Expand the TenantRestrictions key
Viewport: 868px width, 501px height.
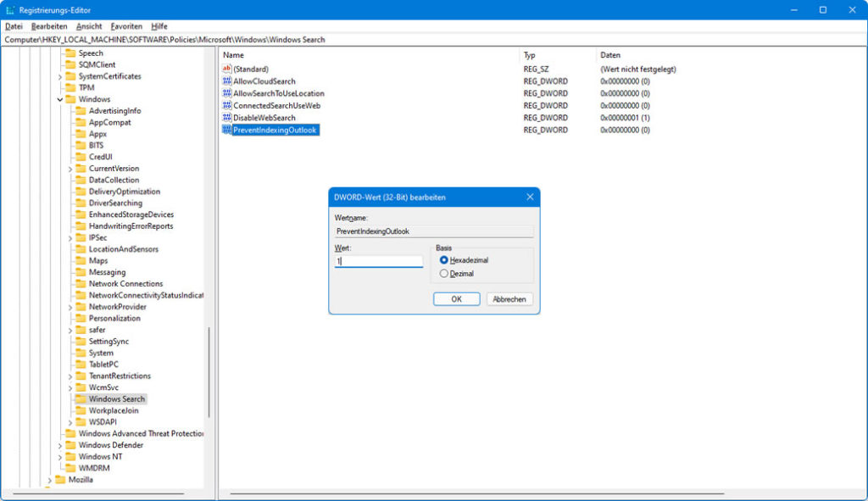[x=70, y=376]
